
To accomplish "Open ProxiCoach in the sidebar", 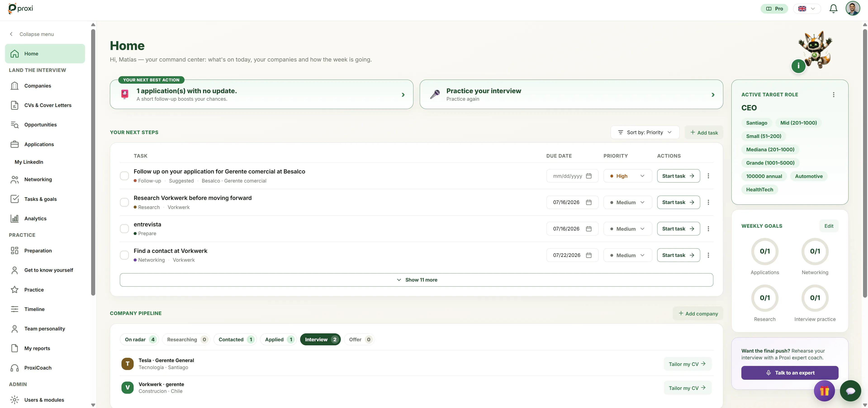I will coord(45,368).
